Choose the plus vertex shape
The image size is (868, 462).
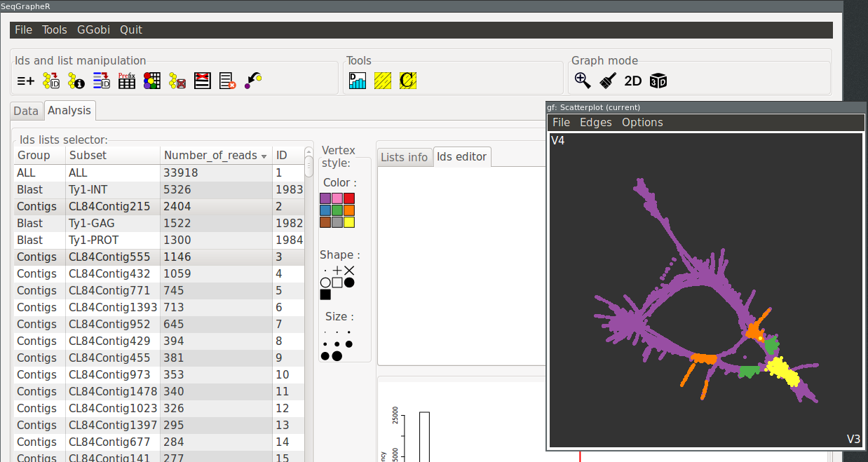coord(337,271)
